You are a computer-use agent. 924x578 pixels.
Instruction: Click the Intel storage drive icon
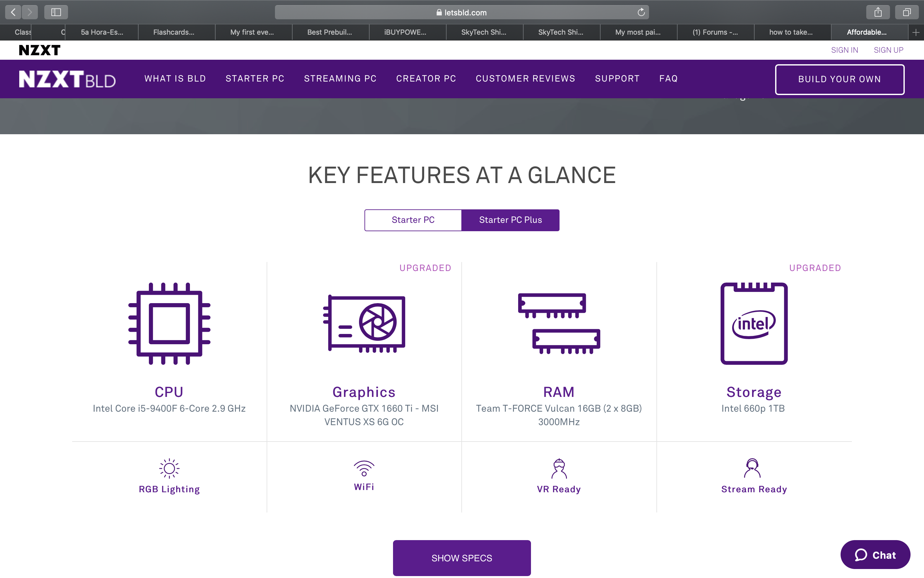coord(754,323)
